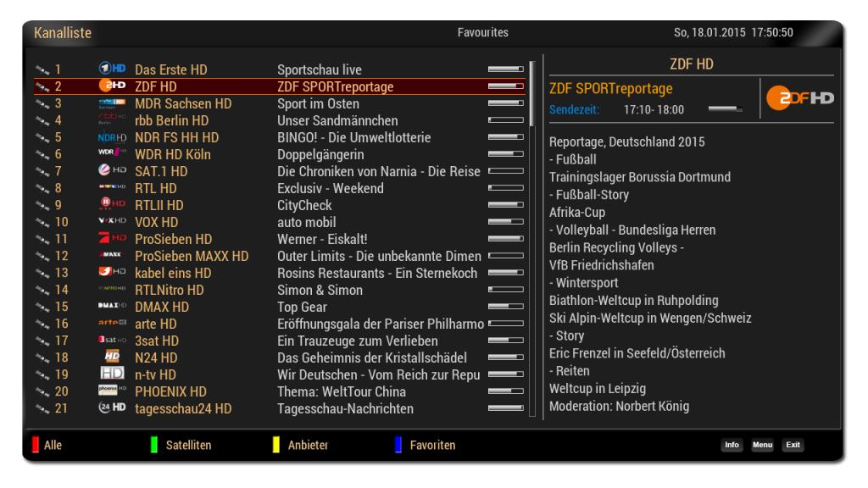Select channel name 3sat HD
Screen dimensions: 868x488
click(x=157, y=341)
